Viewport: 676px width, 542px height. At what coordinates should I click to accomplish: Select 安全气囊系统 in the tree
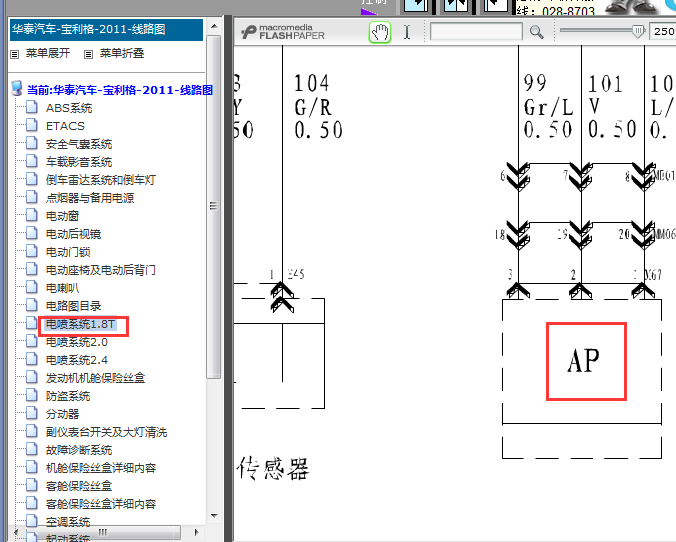coord(79,144)
